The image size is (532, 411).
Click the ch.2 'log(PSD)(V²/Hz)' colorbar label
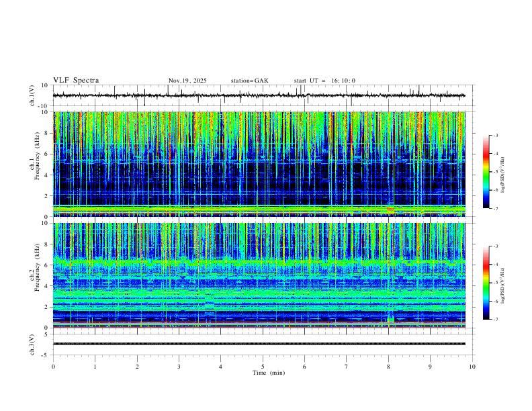pos(503,285)
